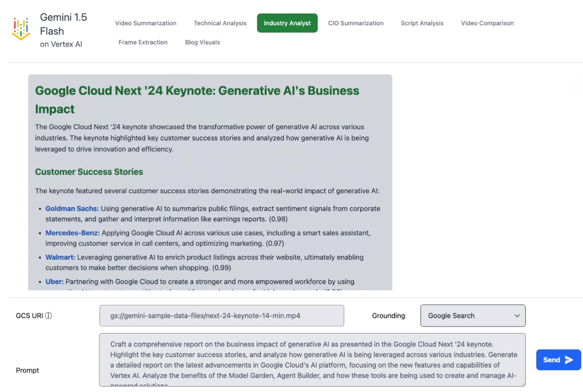Click the Google Cloud Next '24 Keynote heading

click(197, 99)
